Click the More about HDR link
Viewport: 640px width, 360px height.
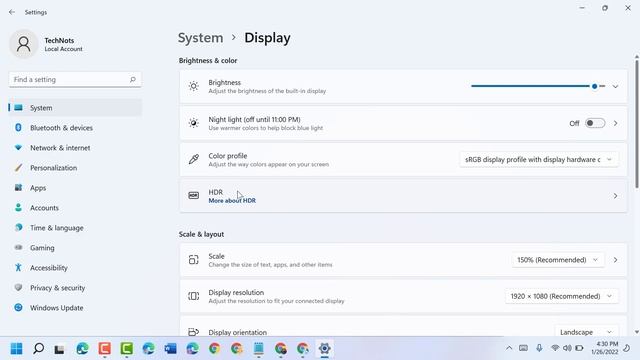pos(232,201)
